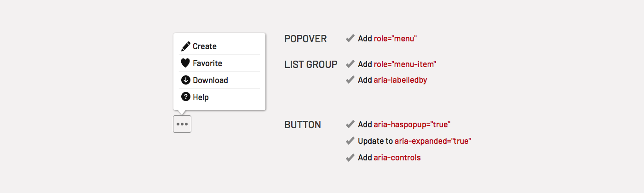Toggle the three-dots more options button
644x193 pixels.
182,124
